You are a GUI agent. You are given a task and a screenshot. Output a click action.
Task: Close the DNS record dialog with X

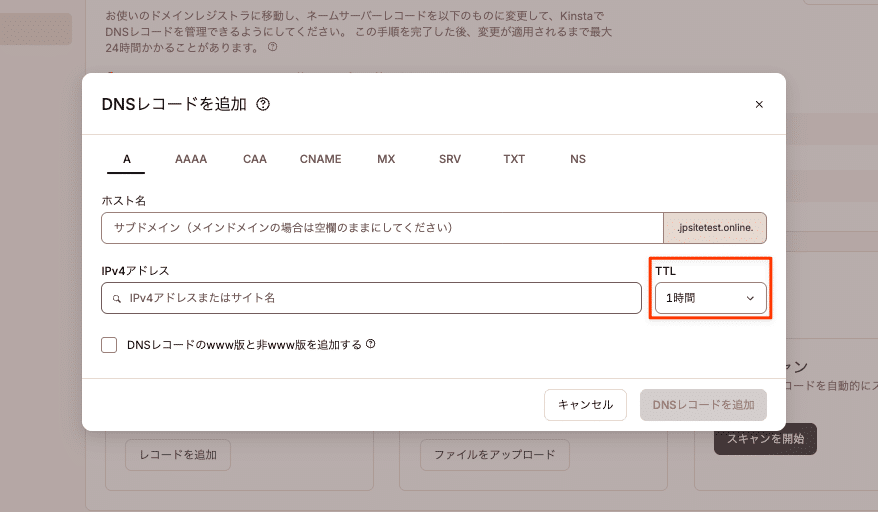759,104
